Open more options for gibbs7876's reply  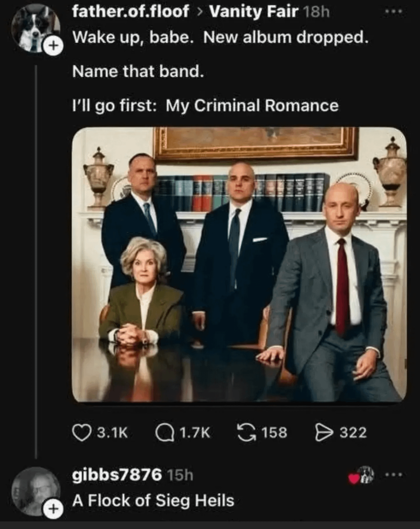coord(393,475)
